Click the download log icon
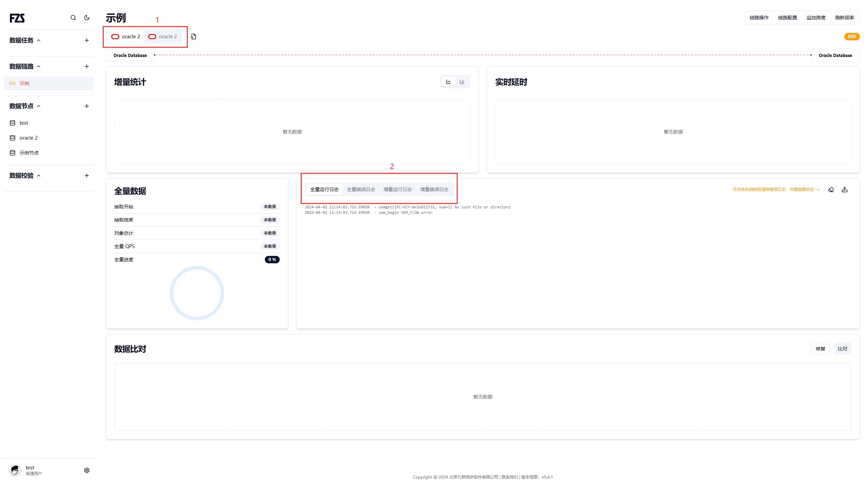Viewport: 868px width, 488px height. (845, 189)
